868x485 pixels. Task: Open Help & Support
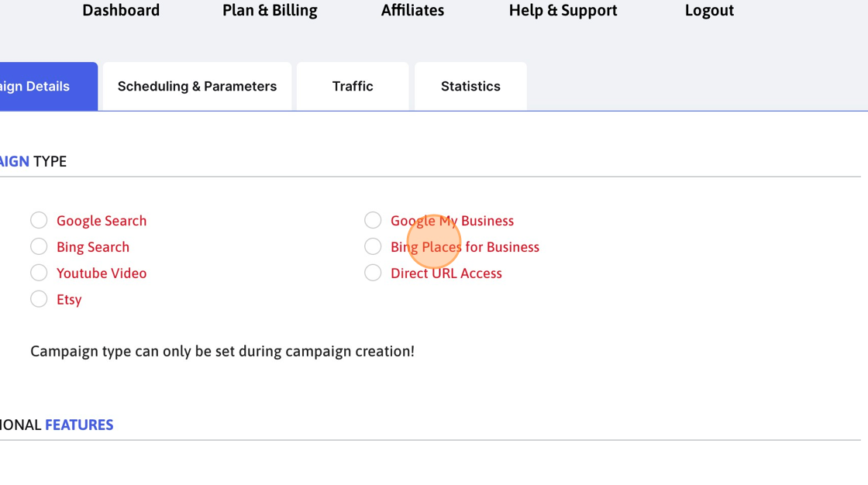[x=563, y=11]
